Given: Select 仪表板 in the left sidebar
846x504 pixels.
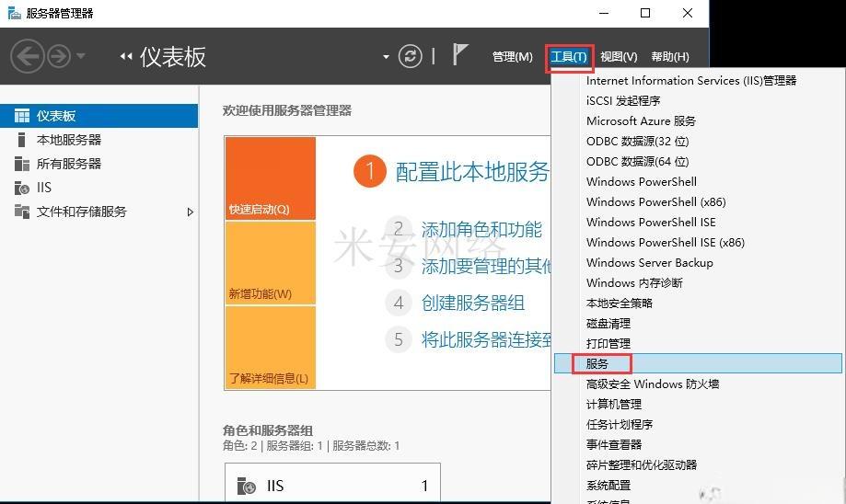Looking at the screenshot, I should click(x=99, y=116).
